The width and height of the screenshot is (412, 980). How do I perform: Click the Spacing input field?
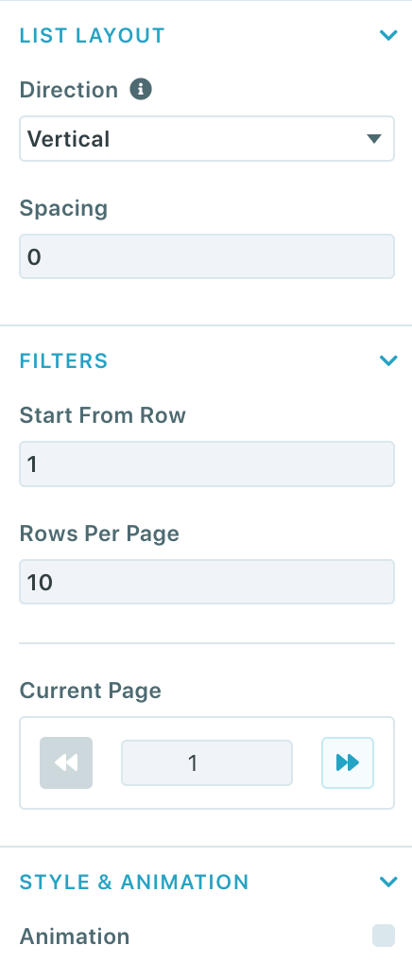pyautogui.click(x=207, y=256)
